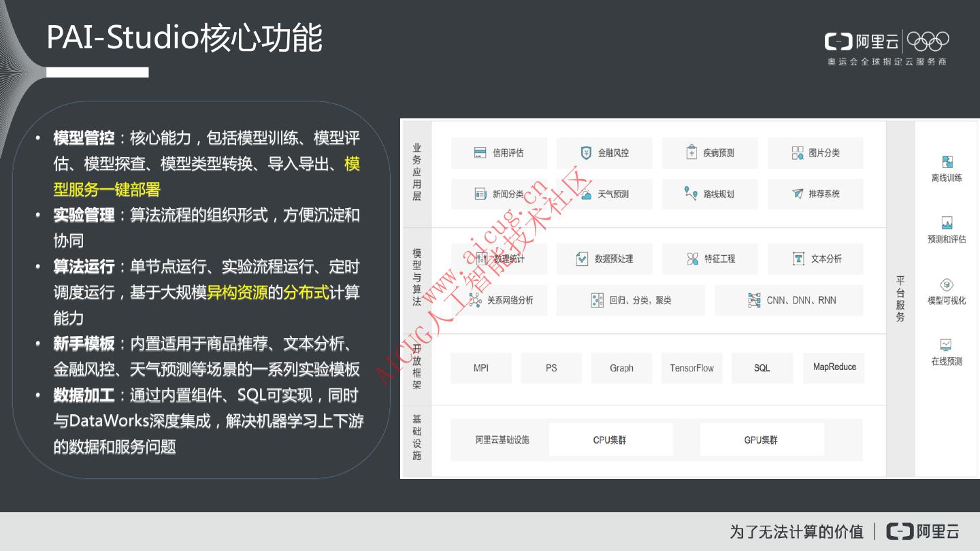Click the 为了无法计算的价值 footer slogan
This screenshot has width=980, height=551.
tap(796, 531)
